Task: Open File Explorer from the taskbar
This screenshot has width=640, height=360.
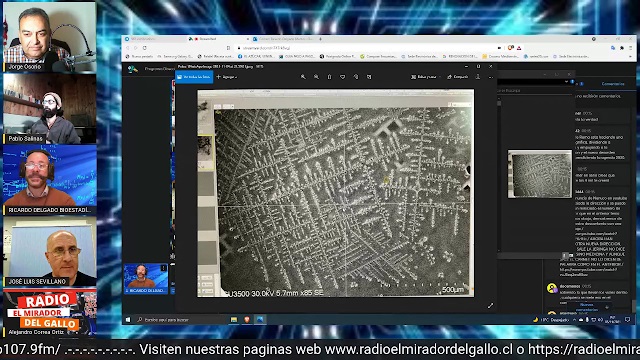Action: pos(234,320)
